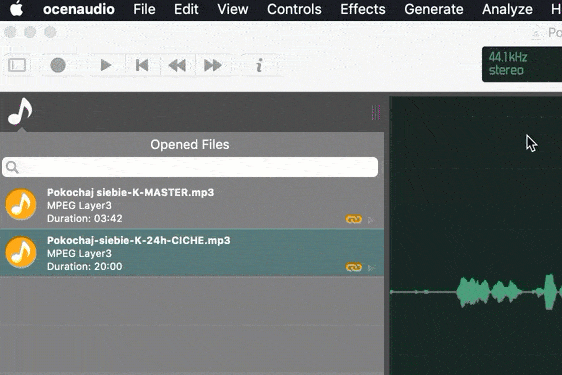
Task: Click music icon of K-MASTER.mp3 file
Action: click(21, 204)
